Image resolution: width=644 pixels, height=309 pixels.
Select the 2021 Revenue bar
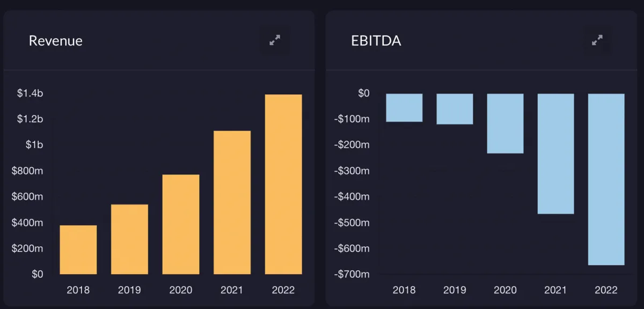232,202
